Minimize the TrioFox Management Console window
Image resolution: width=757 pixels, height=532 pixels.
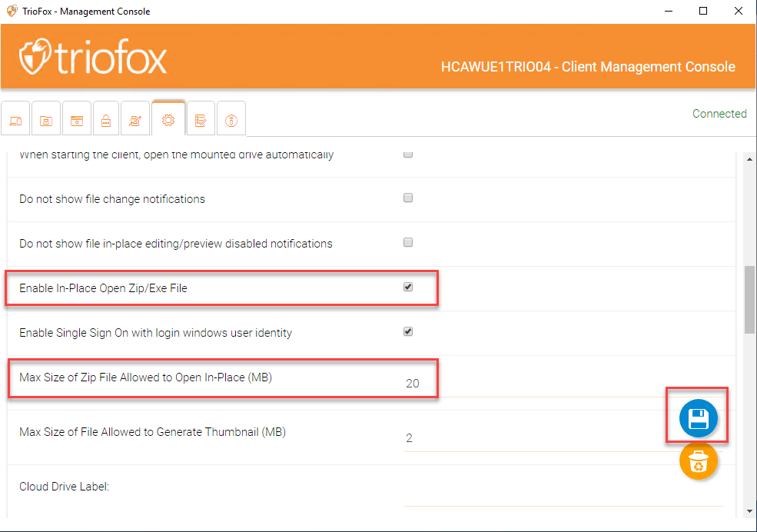coord(669,11)
